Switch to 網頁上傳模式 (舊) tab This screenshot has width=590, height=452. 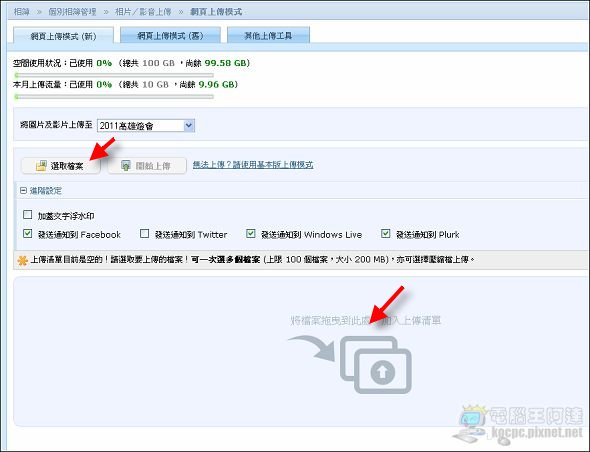pos(170,35)
